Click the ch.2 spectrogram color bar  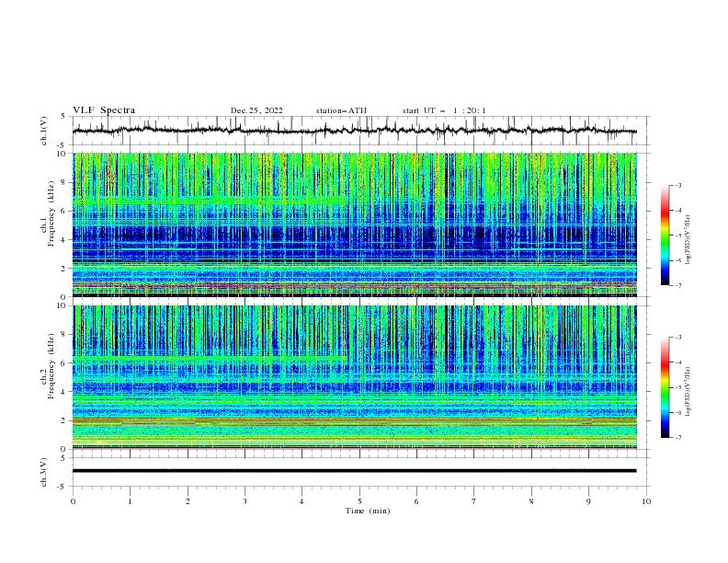pyautogui.click(x=665, y=387)
